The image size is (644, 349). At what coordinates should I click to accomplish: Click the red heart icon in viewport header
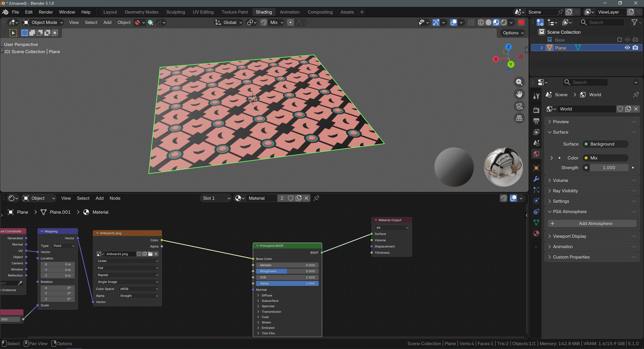click(521, 22)
